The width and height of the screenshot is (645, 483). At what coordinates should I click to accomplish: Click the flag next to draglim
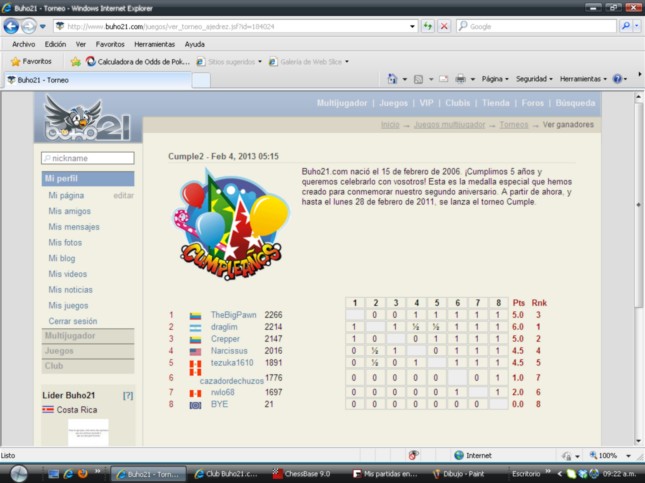195,327
